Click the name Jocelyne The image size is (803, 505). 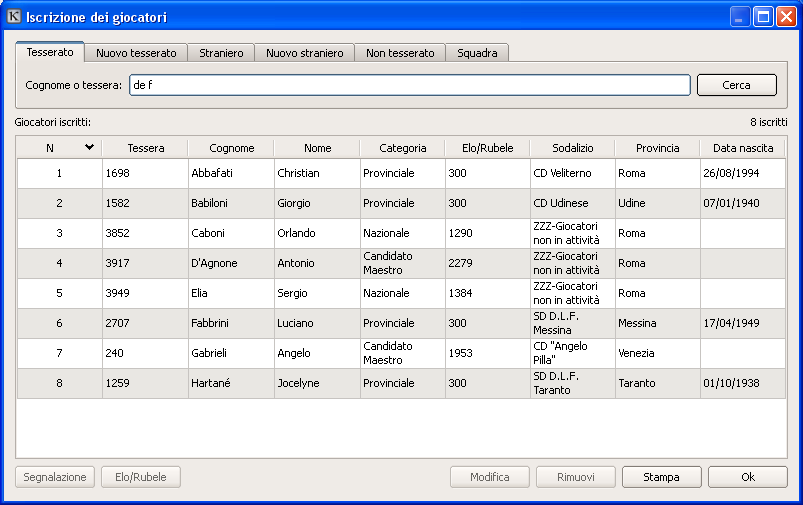click(299, 383)
